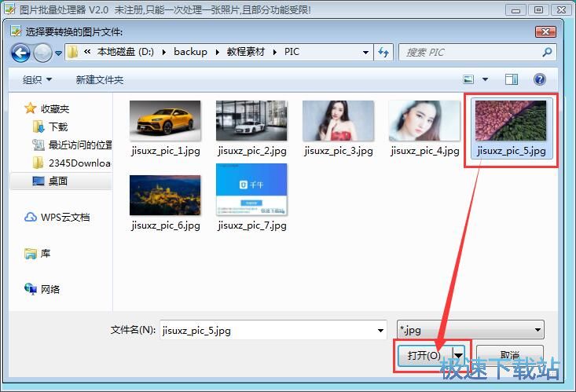Click PIC in the address path
The image size is (576, 392).
pos(292,52)
